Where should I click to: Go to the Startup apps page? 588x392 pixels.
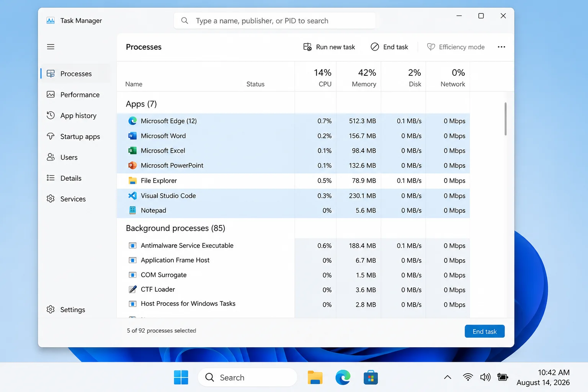(x=75, y=136)
